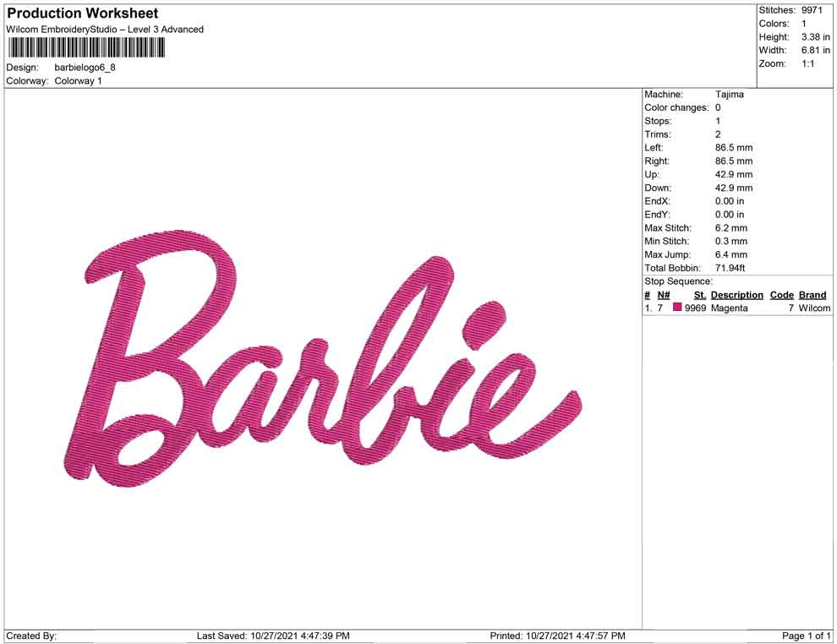Viewport: 837px width, 644px height.
Task: Click the magenta thread color swatch
Action: (677, 308)
